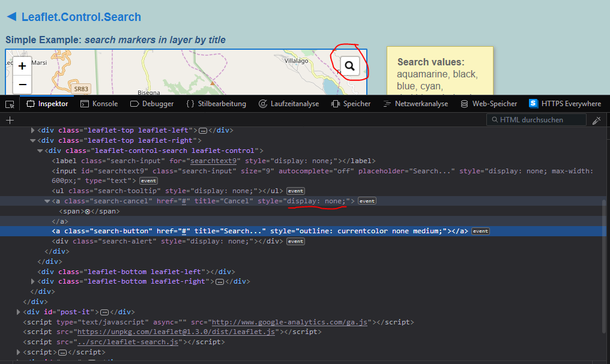
Task: Click the map search magnifier button
Action: tap(349, 65)
